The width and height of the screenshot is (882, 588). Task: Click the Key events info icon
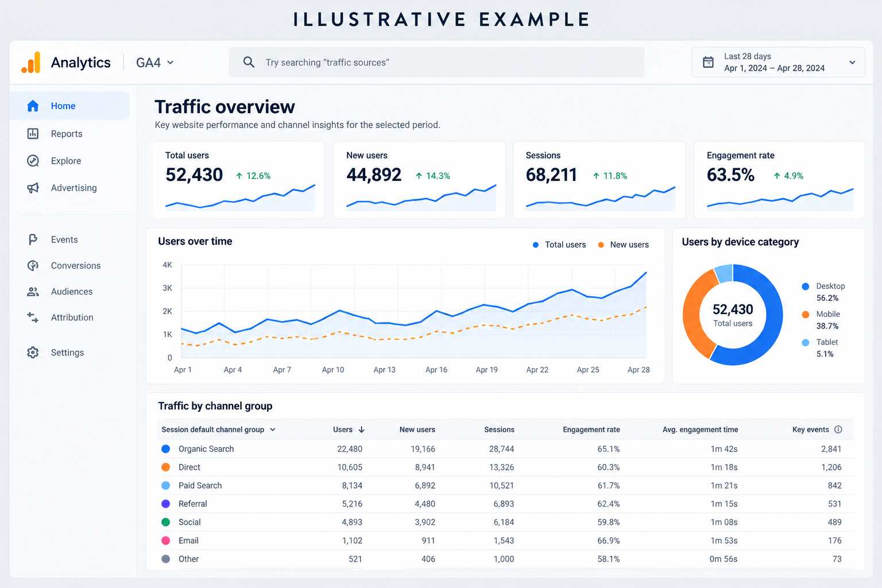[838, 430]
